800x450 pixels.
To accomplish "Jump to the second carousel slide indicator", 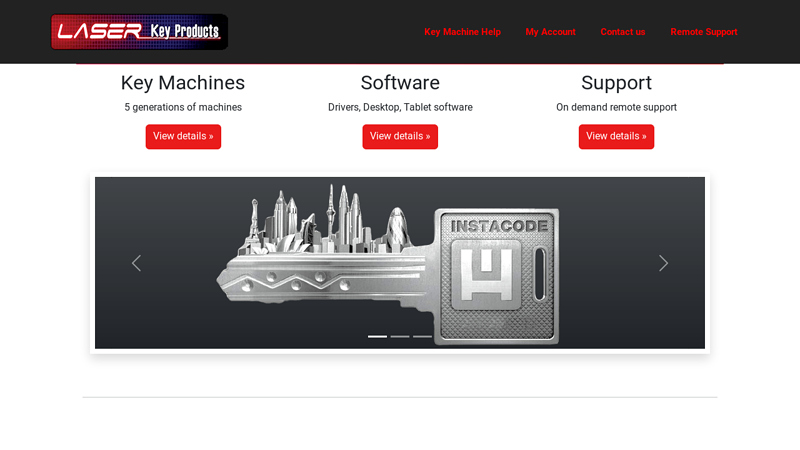I will [x=400, y=337].
